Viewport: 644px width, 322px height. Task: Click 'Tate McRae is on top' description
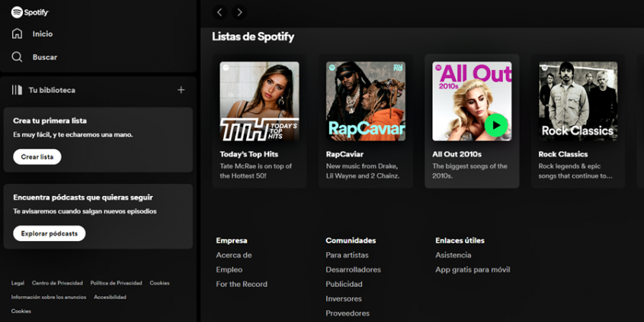click(x=256, y=171)
